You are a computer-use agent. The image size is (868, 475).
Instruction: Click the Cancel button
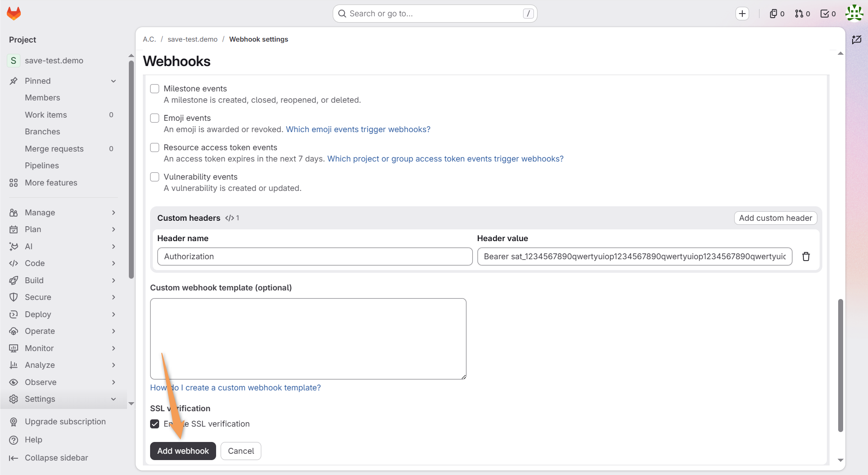(x=241, y=451)
